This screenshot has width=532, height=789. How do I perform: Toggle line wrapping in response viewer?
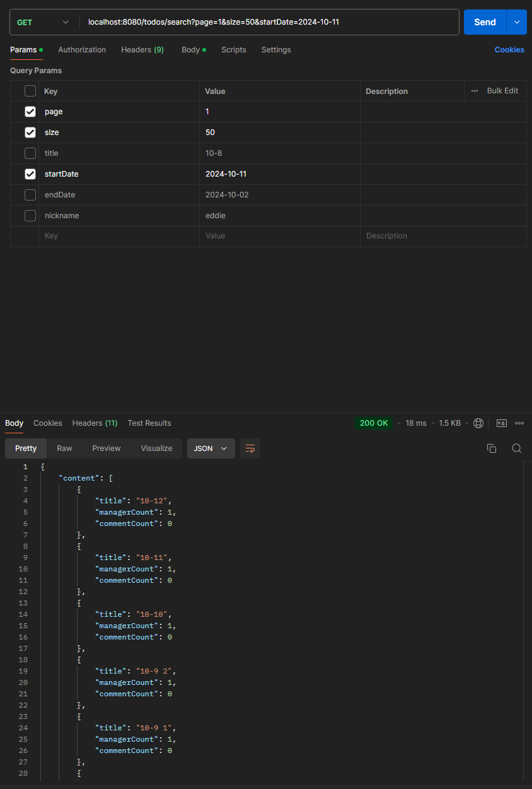[x=250, y=448]
